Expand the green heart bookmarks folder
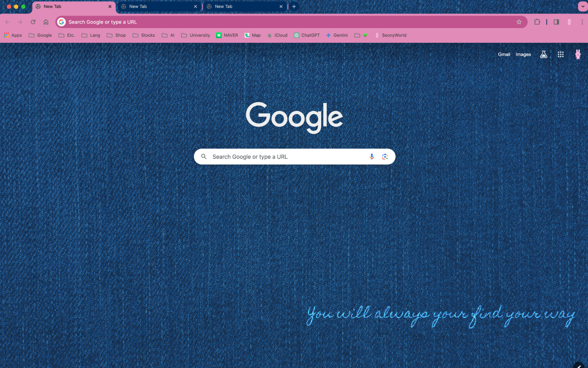The image size is (588, 368). point(361,35)
